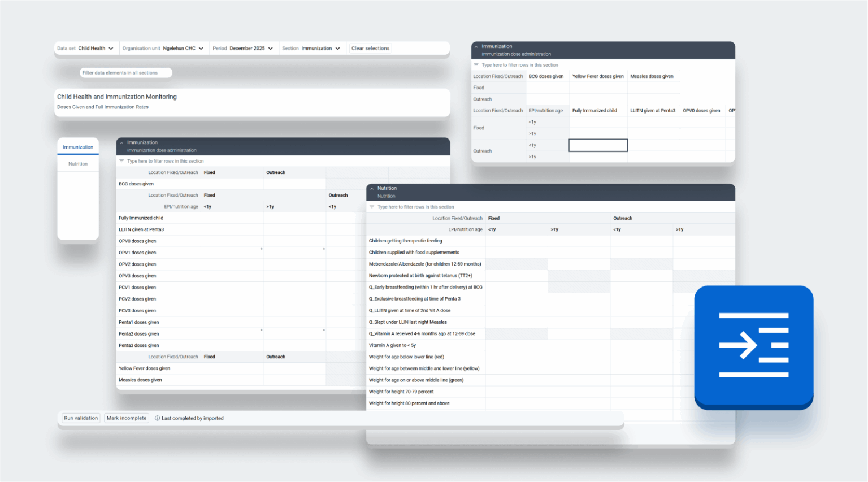Click the info icon beside 'Last completed by imported'
The width and height of the screenshot is (868, 482).
click(157, 418)
